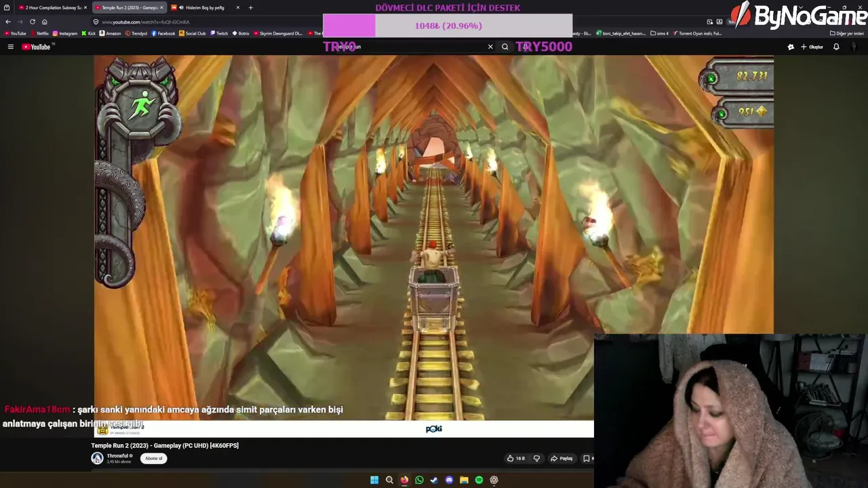868x488 pixels.
Task: Open the sims 4 bookmark folder
Action: 659,33
